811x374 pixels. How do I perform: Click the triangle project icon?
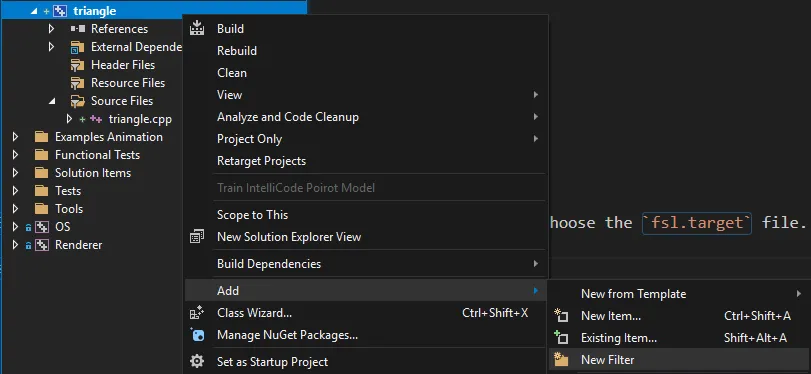[60, 11]
